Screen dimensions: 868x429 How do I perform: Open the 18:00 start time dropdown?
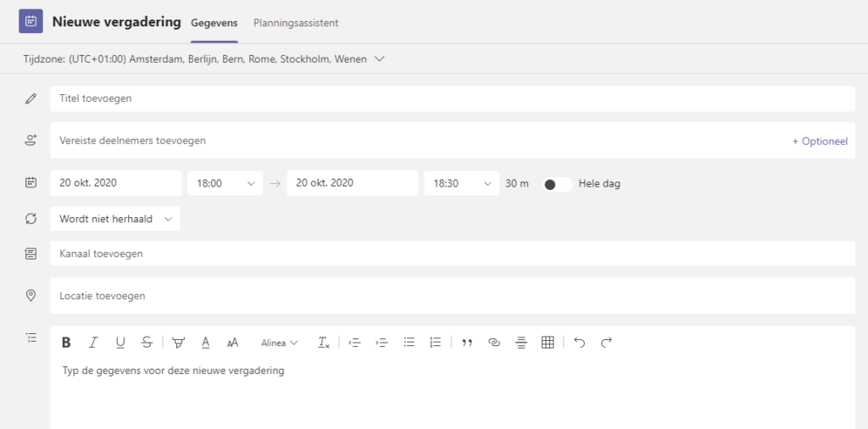tap(225, 183)
